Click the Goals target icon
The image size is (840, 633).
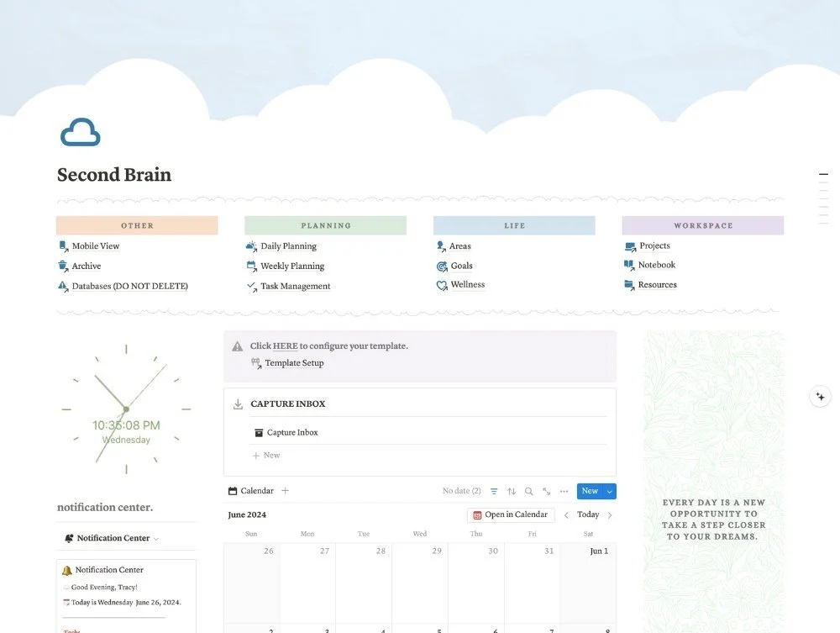pyautogui.click(x=442, y=266)
